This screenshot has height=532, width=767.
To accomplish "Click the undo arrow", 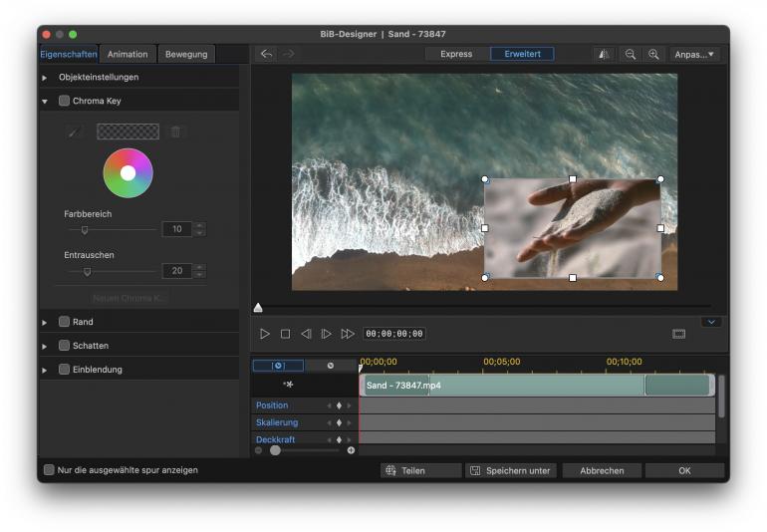I will 266,54.
